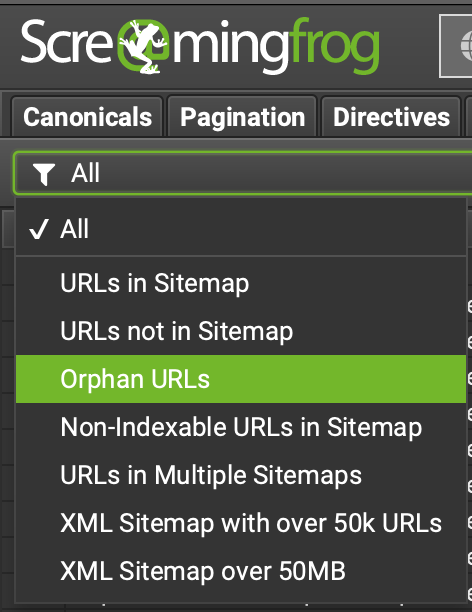Pick Non-Indexable URLs in Sitemap
Viewport: 472px width, 612px height.
pos(241,427)
